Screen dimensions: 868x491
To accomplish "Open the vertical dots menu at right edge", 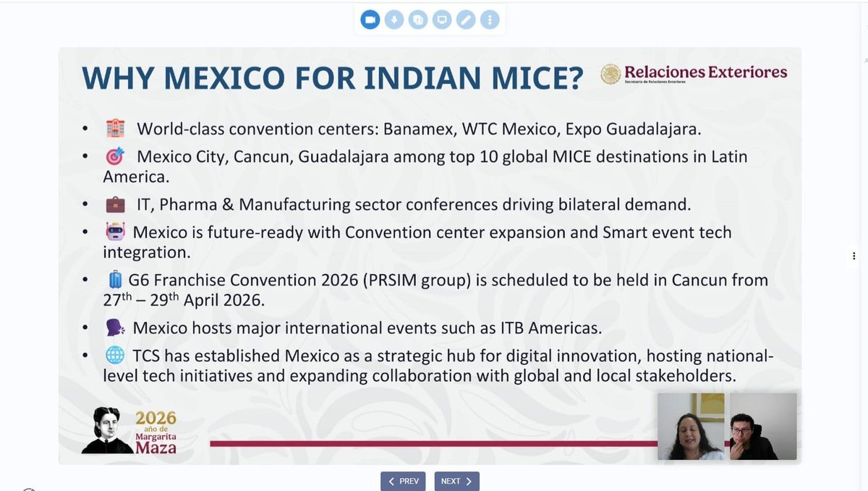I will (854, 256).
